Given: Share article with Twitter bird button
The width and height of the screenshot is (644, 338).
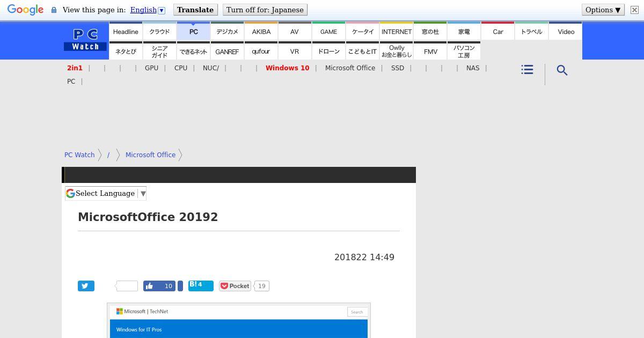Looking at the screenshot, I should 86,286.
